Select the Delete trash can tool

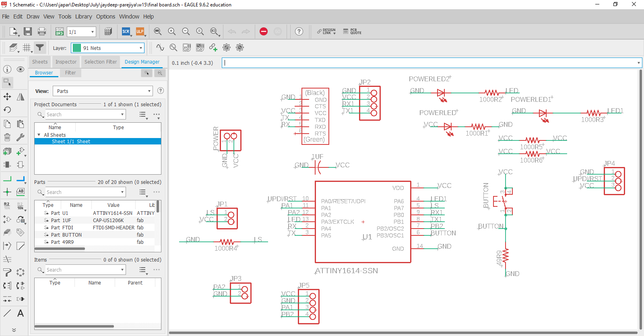pyautogui.click(x=7, y=137)
